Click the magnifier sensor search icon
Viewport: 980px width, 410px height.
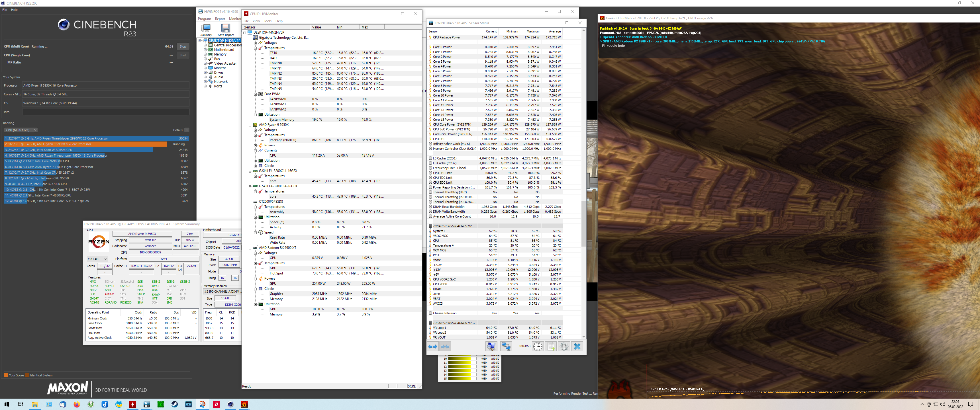click(x=491, y=347)
